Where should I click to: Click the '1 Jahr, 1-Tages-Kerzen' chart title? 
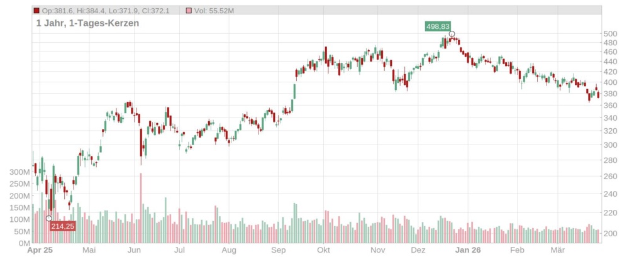[87, 23]
